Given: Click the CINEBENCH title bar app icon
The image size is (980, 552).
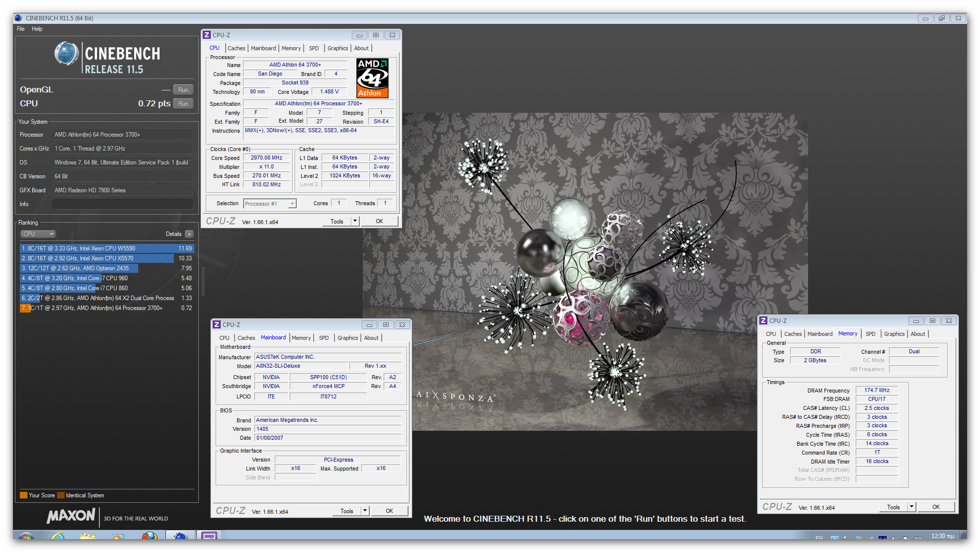Looking at the screenshot, I should click(x=18, y=18).
